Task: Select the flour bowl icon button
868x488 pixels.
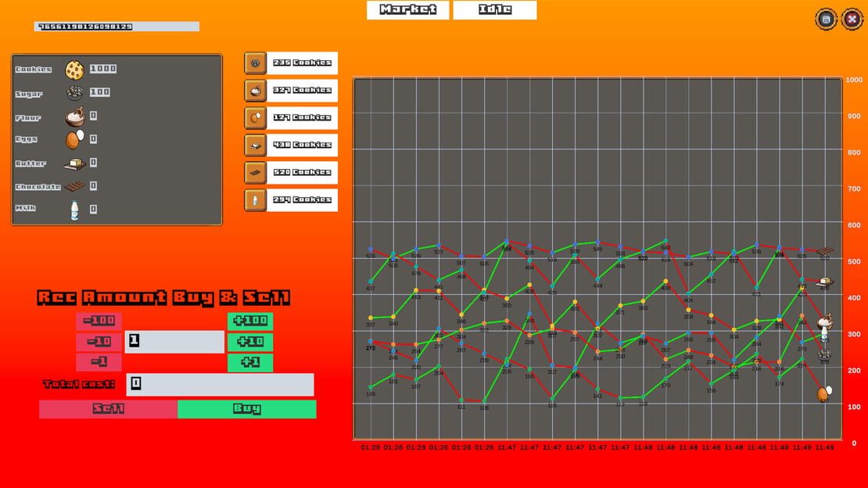Action: (255, 90)
